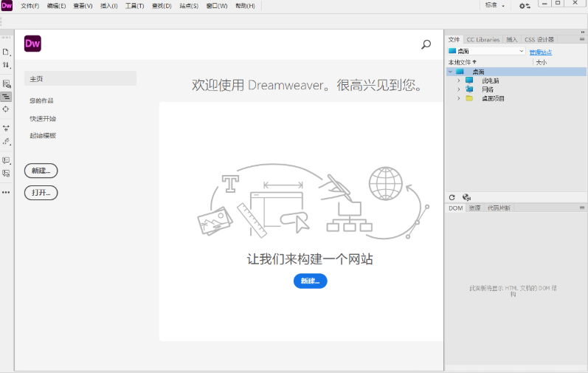Click the sync settings gear icon
Viewport: 588px width, 373px height.
(525, 6)
